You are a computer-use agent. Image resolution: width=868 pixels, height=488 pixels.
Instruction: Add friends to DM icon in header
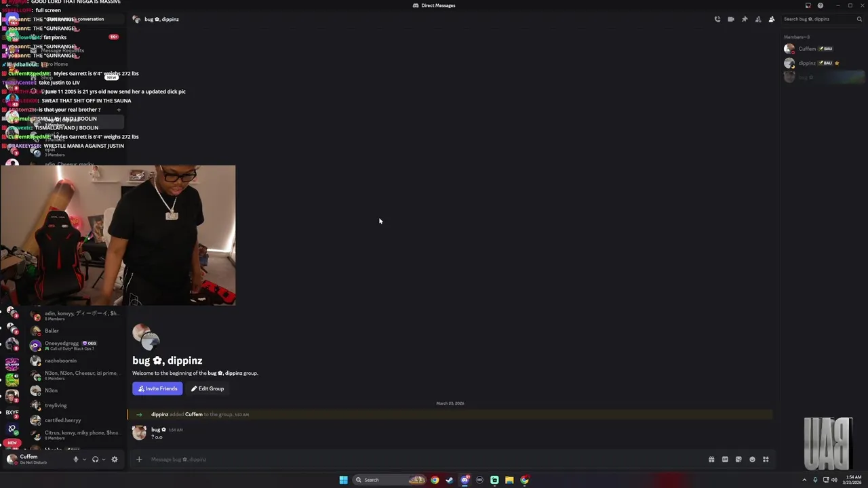coord(758,19)
